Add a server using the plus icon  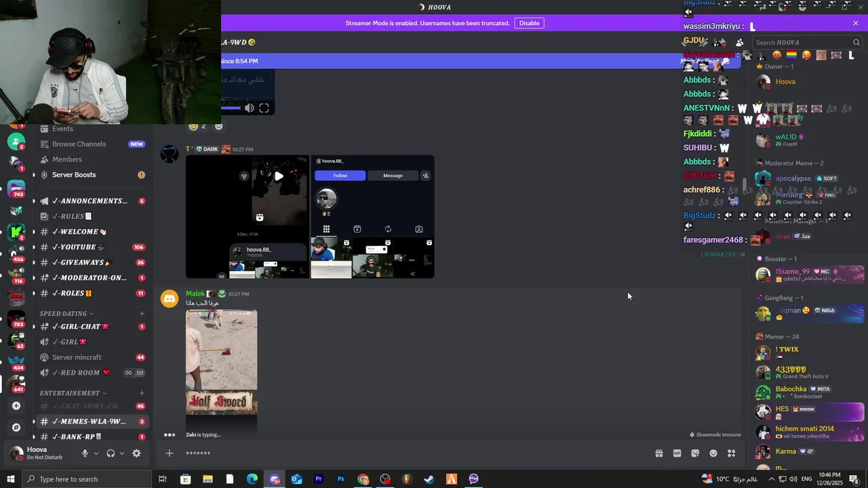[16, 406]
